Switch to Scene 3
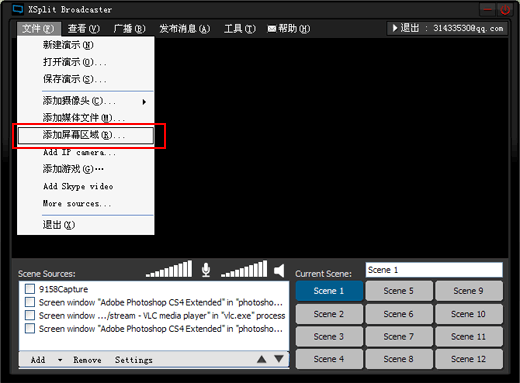Viewport: 520px width, 383px height. click(x=329, y=336)
